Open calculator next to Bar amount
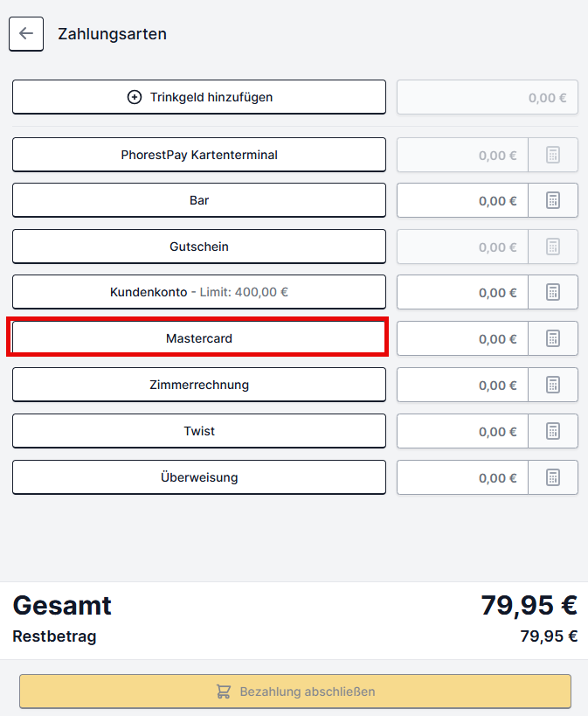The height and width of the screenshot is (716, 588). point(553,200)
